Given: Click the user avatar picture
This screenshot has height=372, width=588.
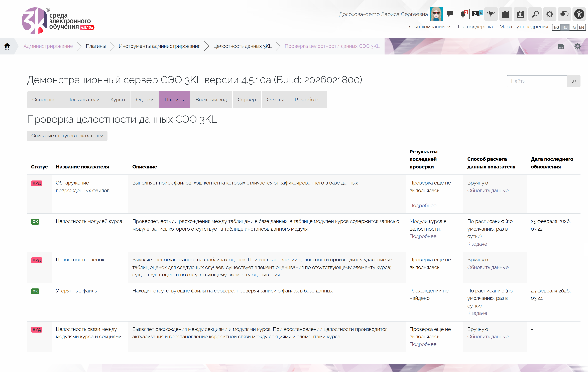Looking at the screenshot, I should 436,14.
